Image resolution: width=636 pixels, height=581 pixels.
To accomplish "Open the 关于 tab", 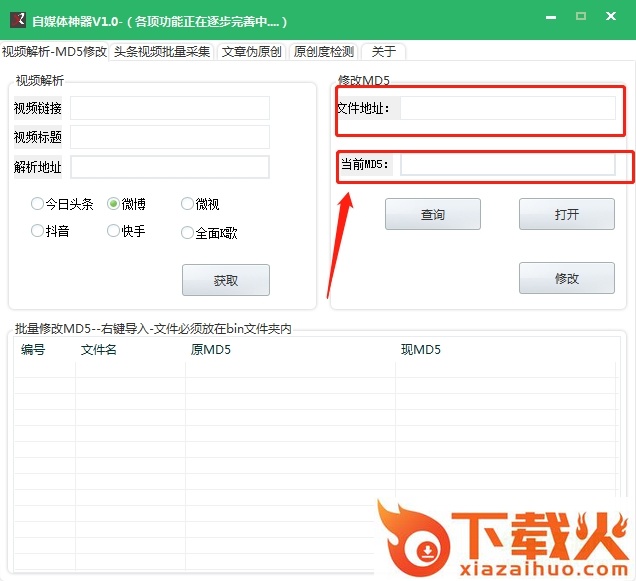I will [383, 52].
